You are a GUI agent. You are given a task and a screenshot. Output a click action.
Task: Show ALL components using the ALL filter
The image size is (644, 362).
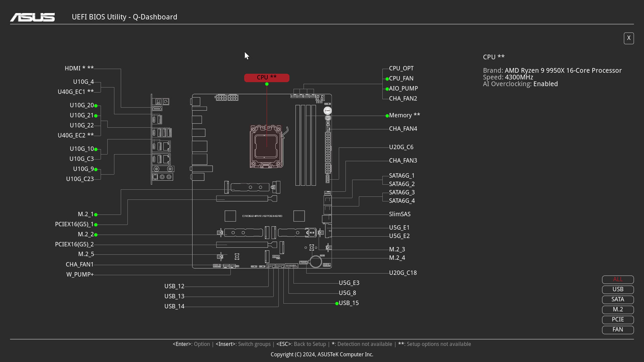[618, 279]
